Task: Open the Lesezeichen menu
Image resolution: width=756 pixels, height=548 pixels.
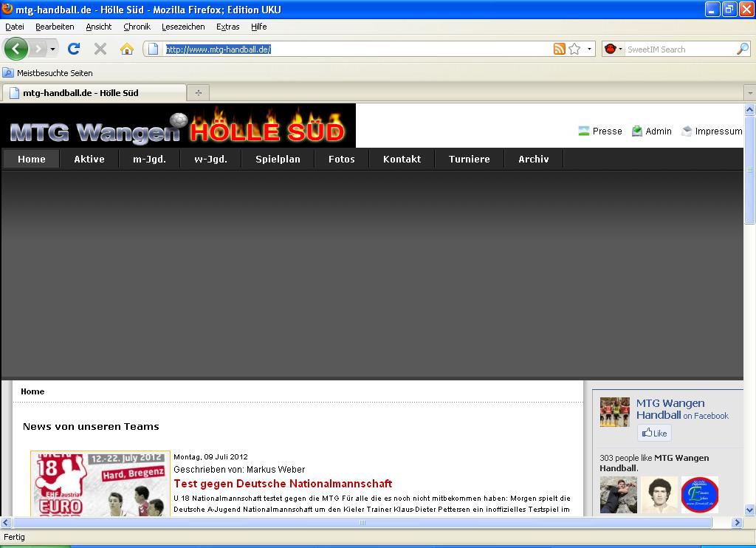Action: [x=183, y=27]
